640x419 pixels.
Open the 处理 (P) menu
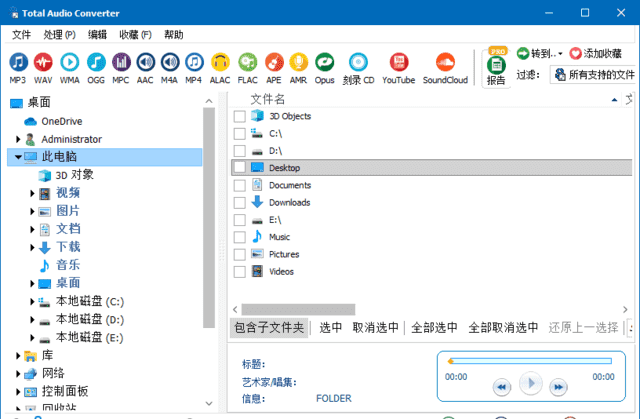[x=60, y=35]
